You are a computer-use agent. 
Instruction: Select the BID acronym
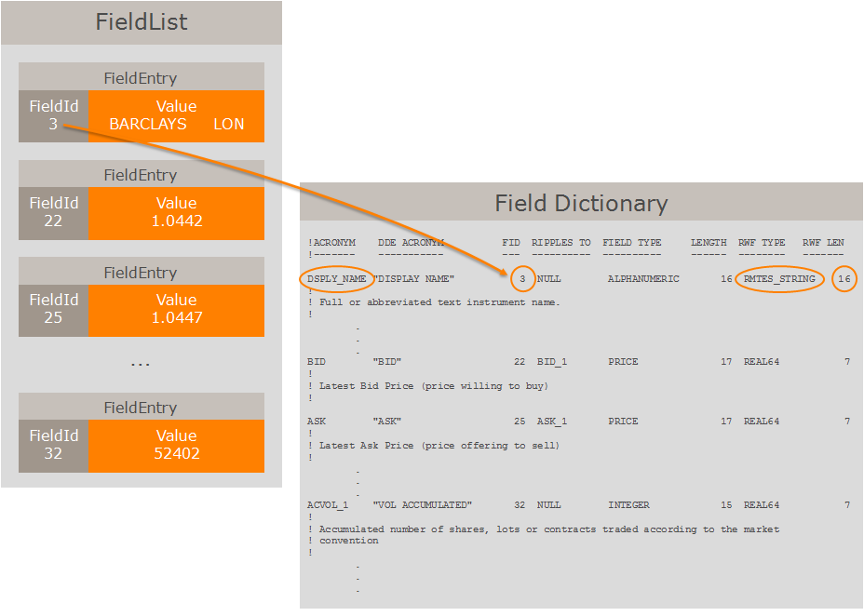317,362
